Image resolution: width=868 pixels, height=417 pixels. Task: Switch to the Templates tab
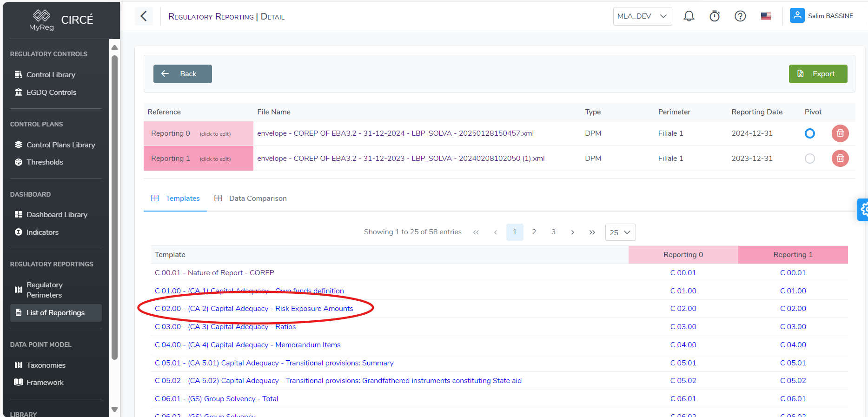175,199
